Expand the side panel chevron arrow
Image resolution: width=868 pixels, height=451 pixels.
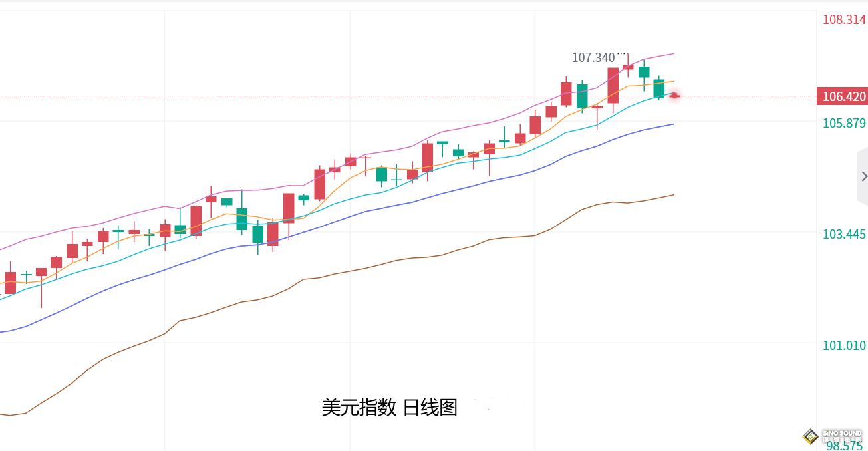tap(863, 176)
